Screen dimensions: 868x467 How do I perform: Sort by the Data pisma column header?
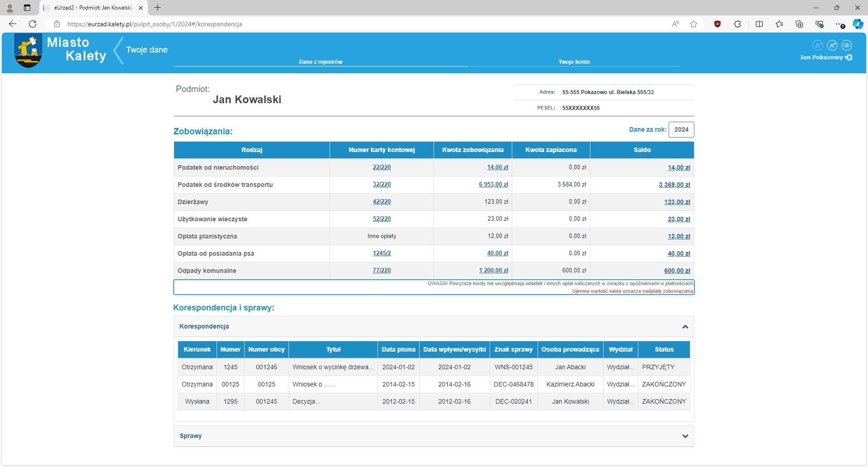(x=398, y=349)
